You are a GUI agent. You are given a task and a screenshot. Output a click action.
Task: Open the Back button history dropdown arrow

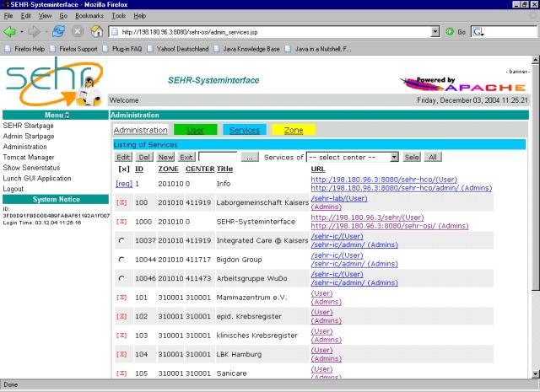[22, 32]
